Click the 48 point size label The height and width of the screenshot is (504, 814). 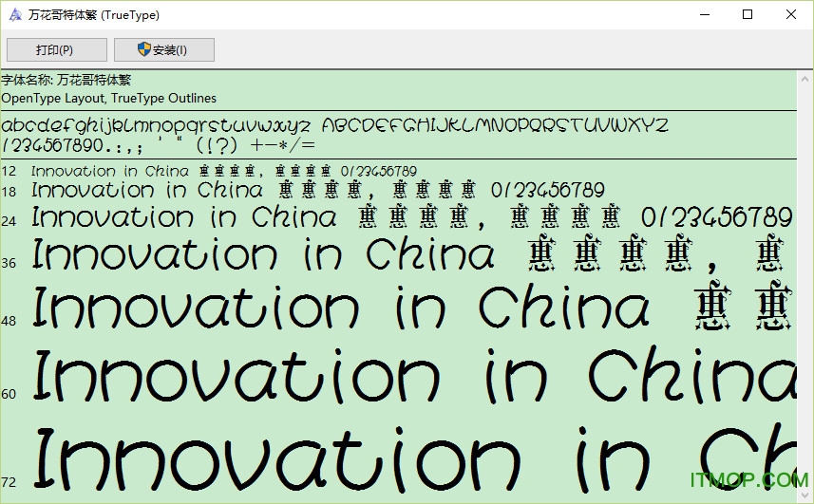tap(9, 321)
